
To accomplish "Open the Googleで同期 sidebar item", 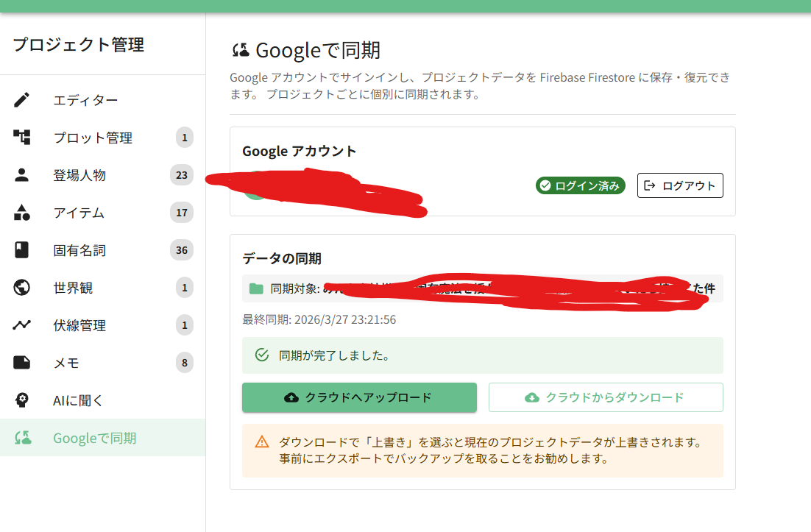I will pyautogui.click(x=94, y=438).
